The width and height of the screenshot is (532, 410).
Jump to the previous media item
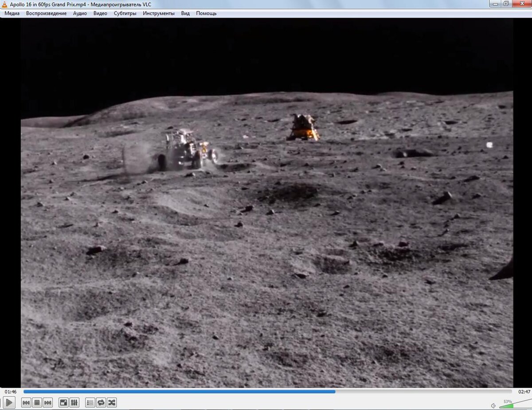point(26,402)
